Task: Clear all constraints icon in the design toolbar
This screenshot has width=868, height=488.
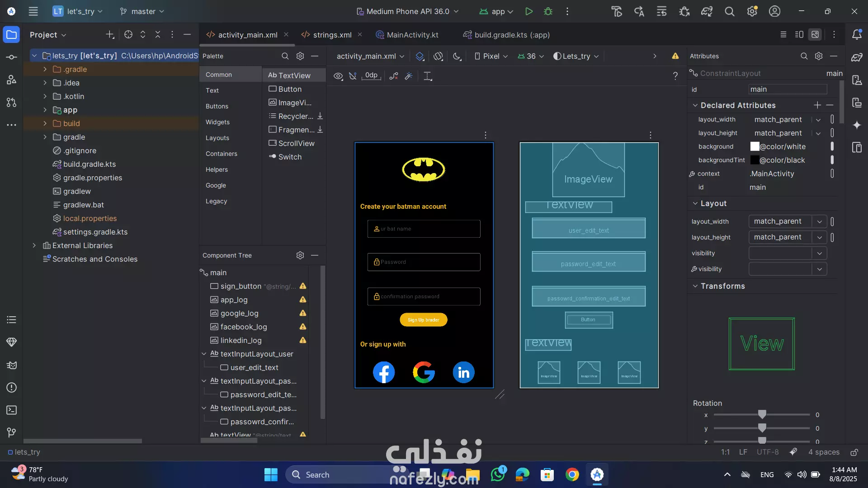Action: coord(394,76)
